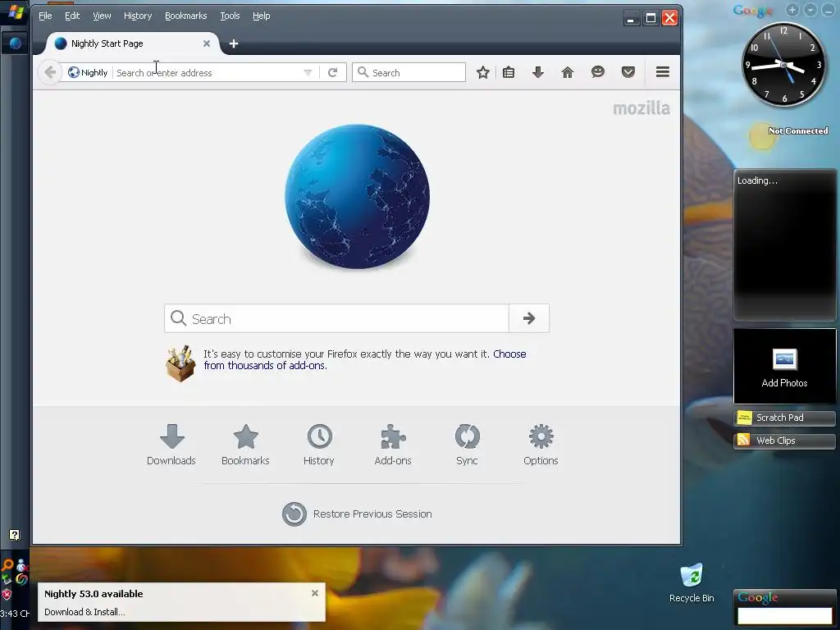840x630 pixels.
Task: Open History shortcut on start page
Action: pos(319,445)
